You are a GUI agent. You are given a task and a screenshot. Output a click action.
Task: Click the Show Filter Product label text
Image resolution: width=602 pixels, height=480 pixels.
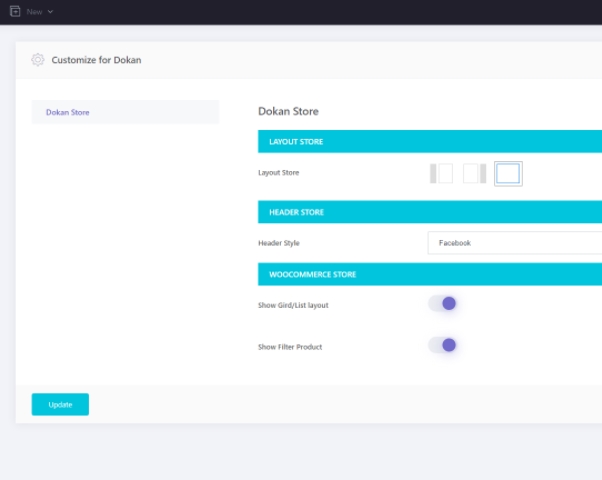290,347
